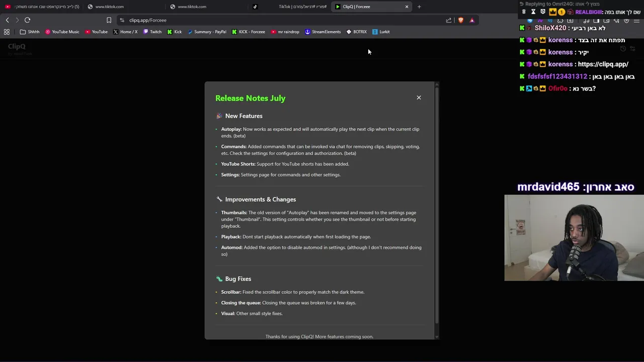This screenshot has height=362, width=644.
Task: Click the YouTube Shorts release note
Action: (x=285, y=164)
